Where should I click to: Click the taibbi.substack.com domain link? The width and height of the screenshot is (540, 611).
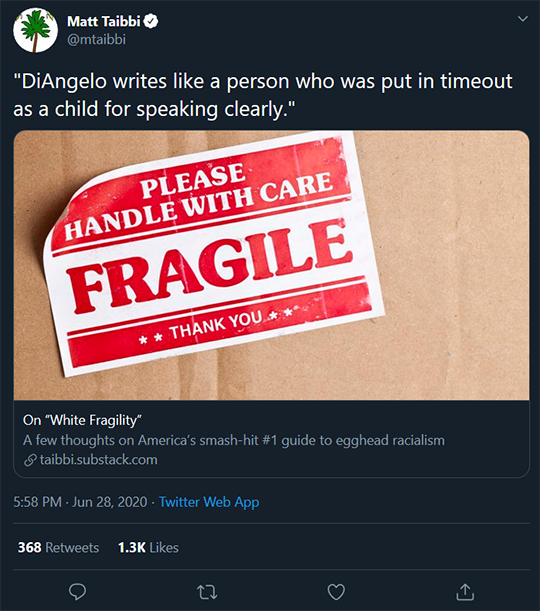tap(99, 460)
